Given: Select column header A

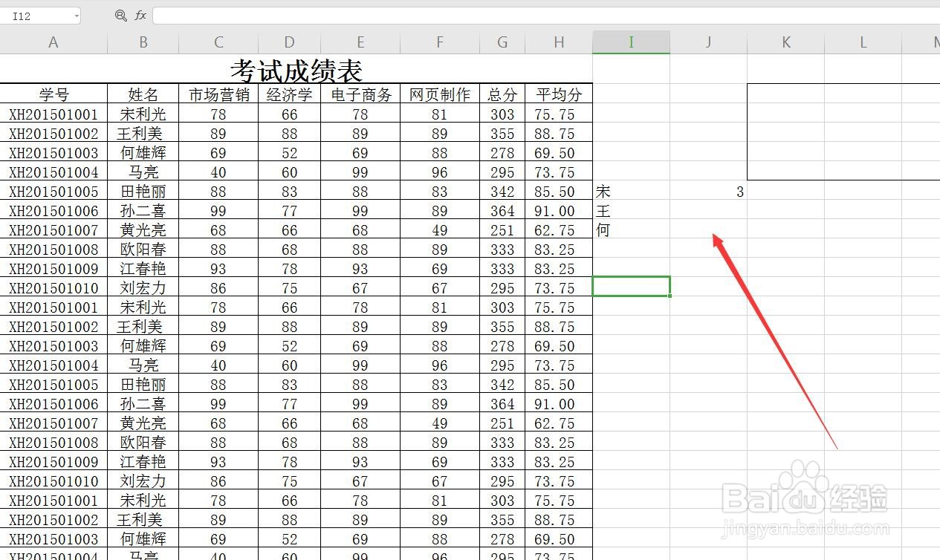Looking at the screenshot, I should pyautogui.click(x=53, y=42).
